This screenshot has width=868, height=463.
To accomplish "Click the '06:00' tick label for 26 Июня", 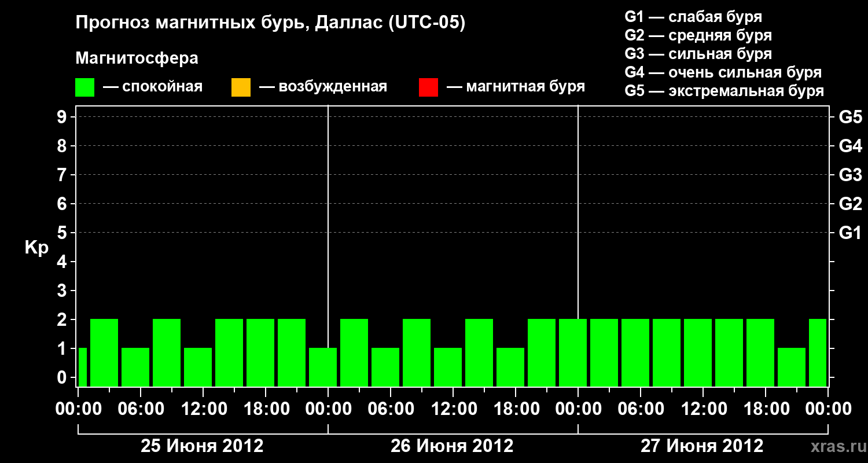I will [x=391, y=409].
